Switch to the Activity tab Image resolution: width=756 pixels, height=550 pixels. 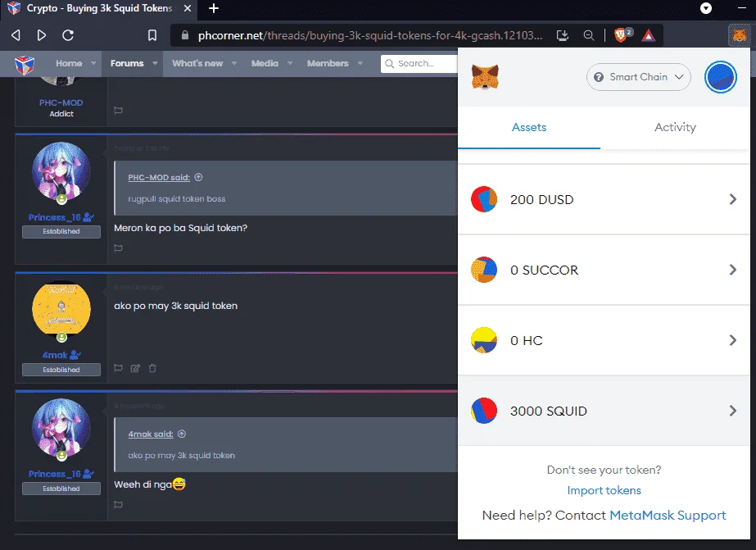(675, 127)
